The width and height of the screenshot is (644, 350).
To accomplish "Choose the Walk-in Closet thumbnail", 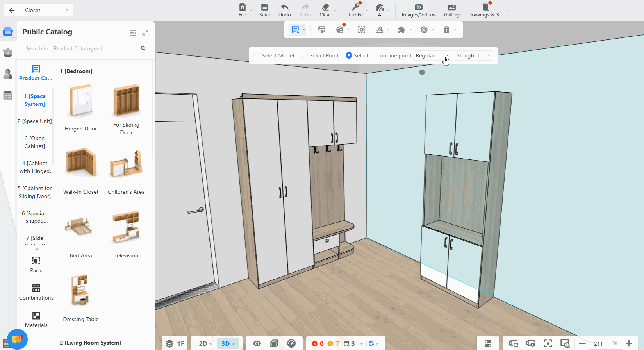I will (x=81, y=162).
